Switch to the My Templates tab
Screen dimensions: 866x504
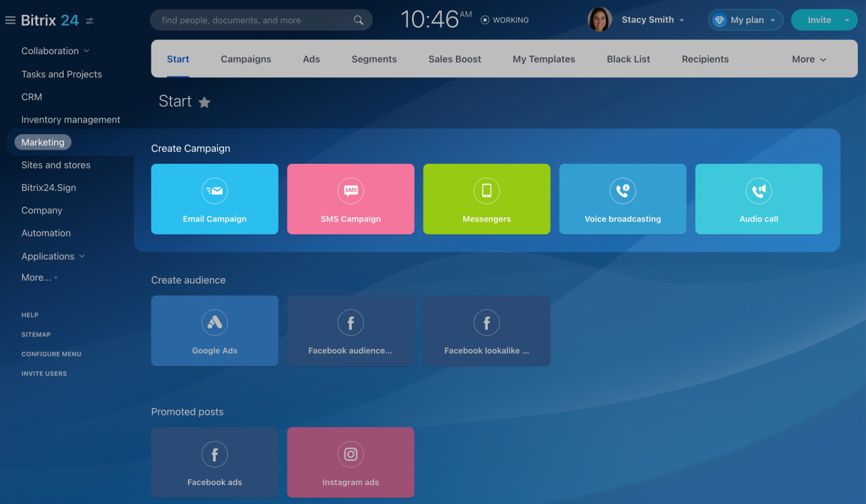coord(544,60)
